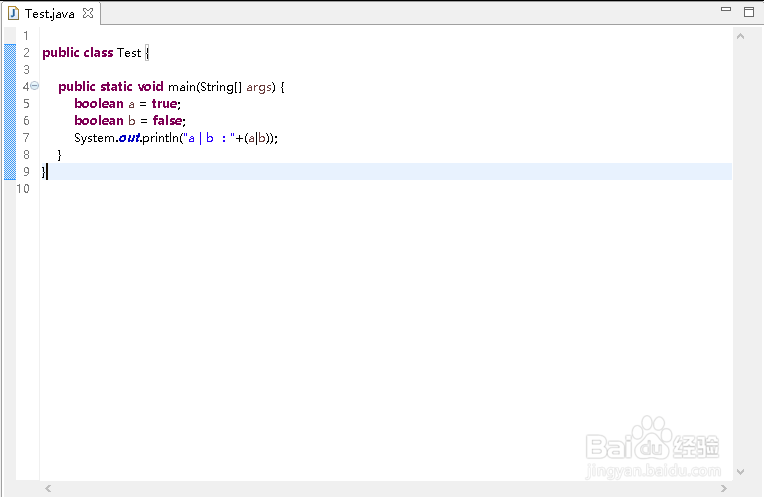Click the 'false' literal on line 6
This screenshot has width=764, height=497.
(168, 121)
